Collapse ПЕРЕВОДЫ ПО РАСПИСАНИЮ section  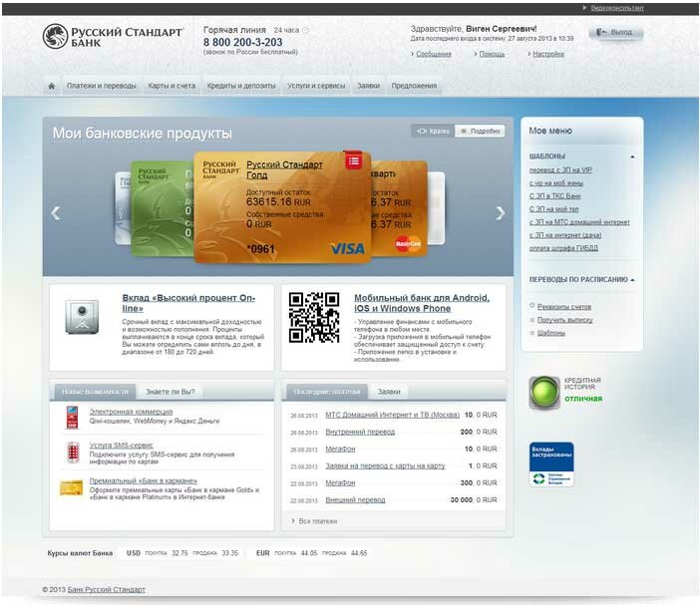[632, 280]
